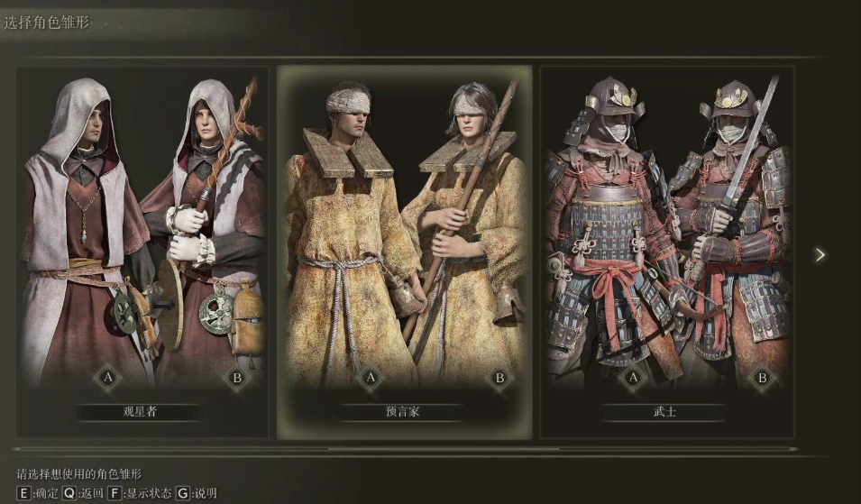Screen dimensions: 861x504
Task: Choose body type A badge for 预言家
Action: [x=371, y=378]
